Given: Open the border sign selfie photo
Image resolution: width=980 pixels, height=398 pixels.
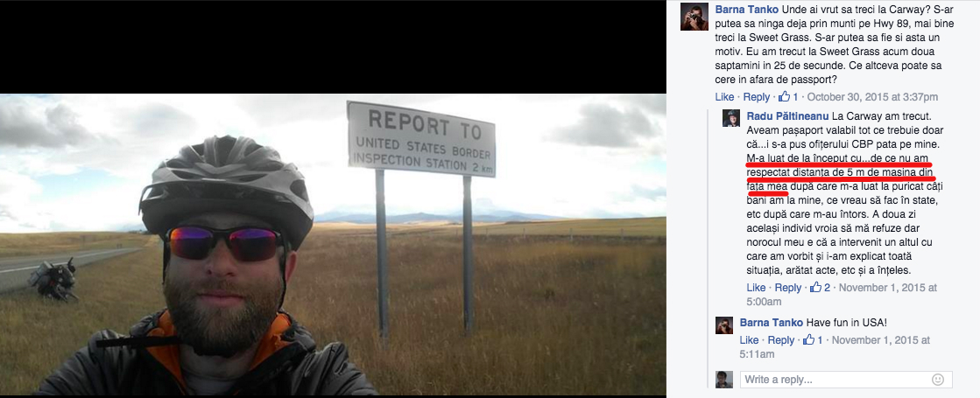Looking at the screenshot, I should 333,245.
